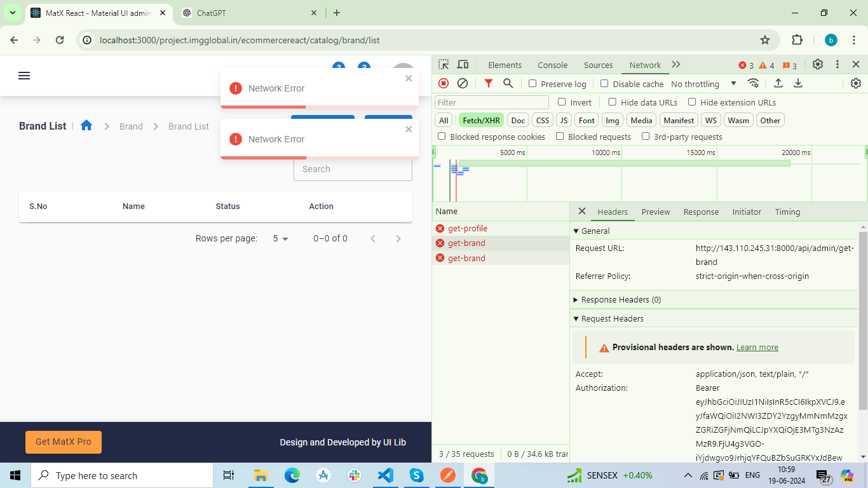The width and height of the screenshot is (868, 488).
Task: Click the Learn more link
Action: pyautogui.click(x=757, y=348)
